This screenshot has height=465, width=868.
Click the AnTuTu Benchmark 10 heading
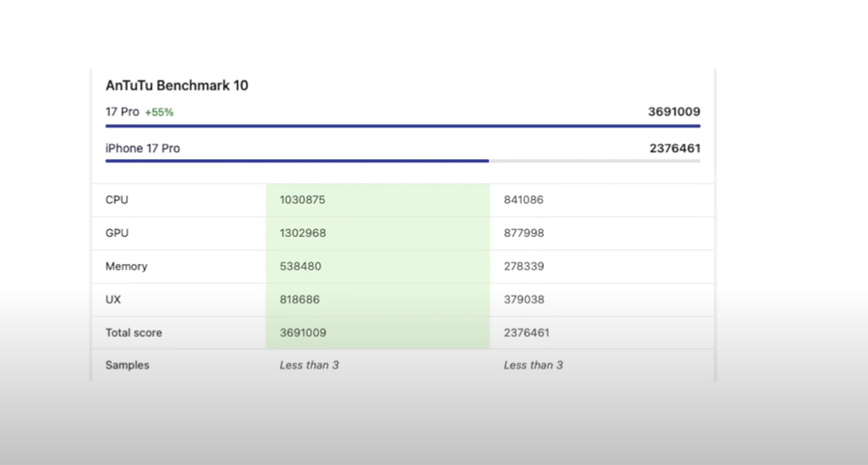[176, 85]
